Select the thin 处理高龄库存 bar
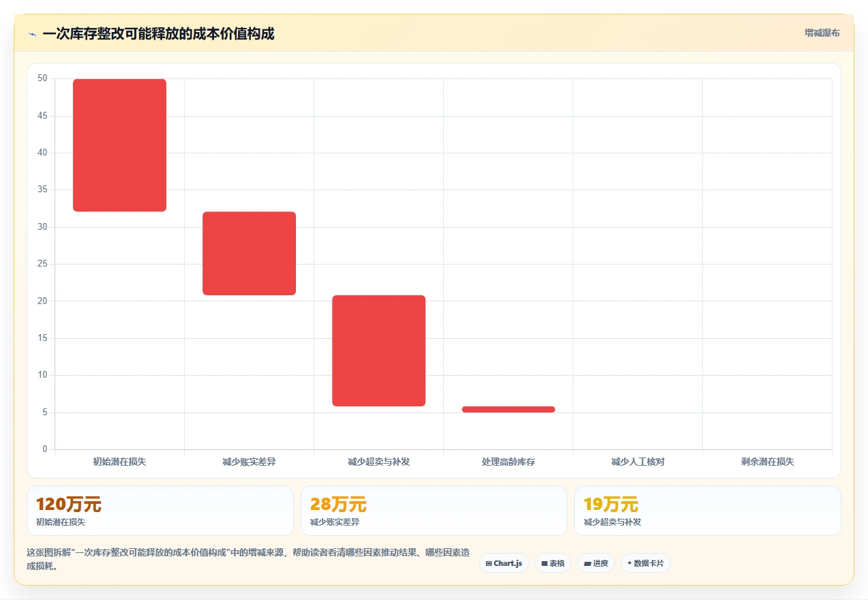868x600 pixels. [x=508, y=409]
